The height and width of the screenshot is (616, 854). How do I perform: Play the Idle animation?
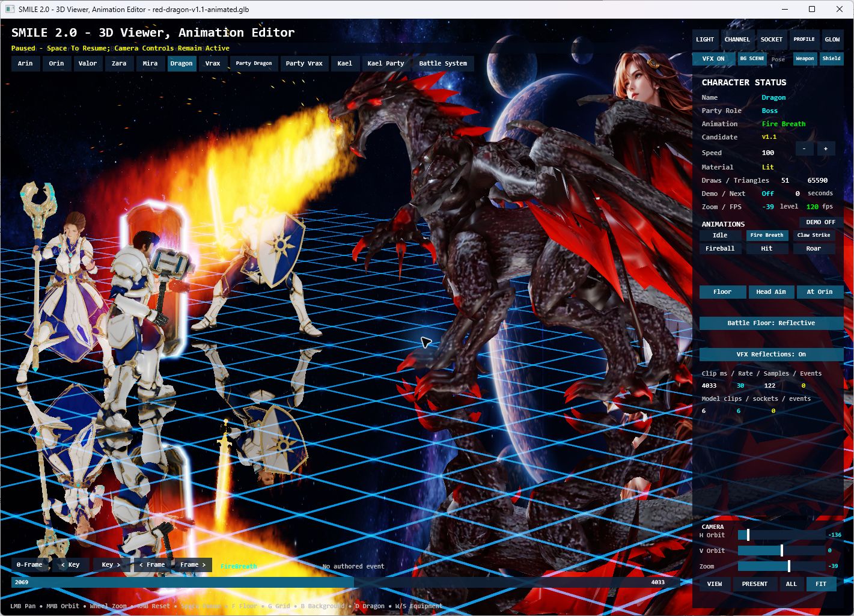[x=720, y=235]
